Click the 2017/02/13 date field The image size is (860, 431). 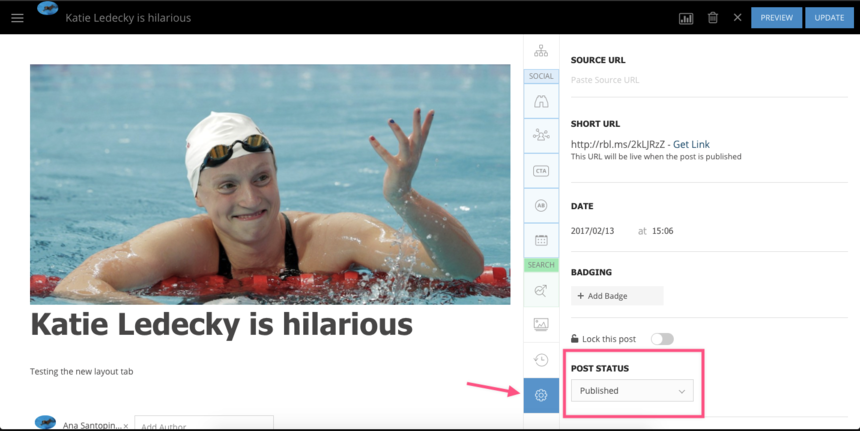[x=595, y=231]
